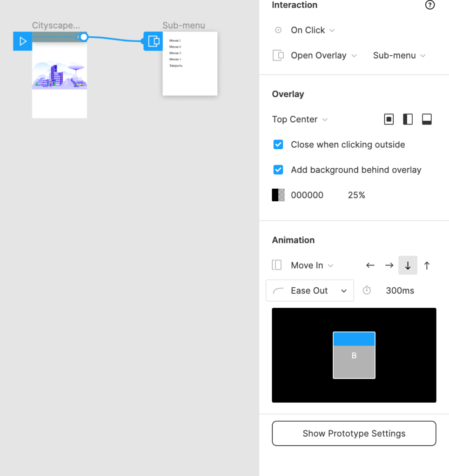Open the Ease Out easing dropdown
Viewport: 449px width, 476px height.
[310, 291]
